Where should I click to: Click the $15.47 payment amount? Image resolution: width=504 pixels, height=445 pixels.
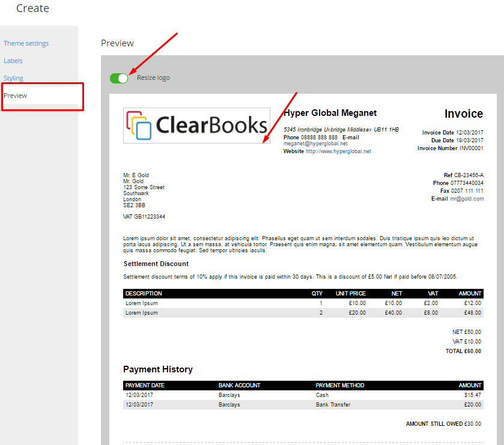click(473, 395)
